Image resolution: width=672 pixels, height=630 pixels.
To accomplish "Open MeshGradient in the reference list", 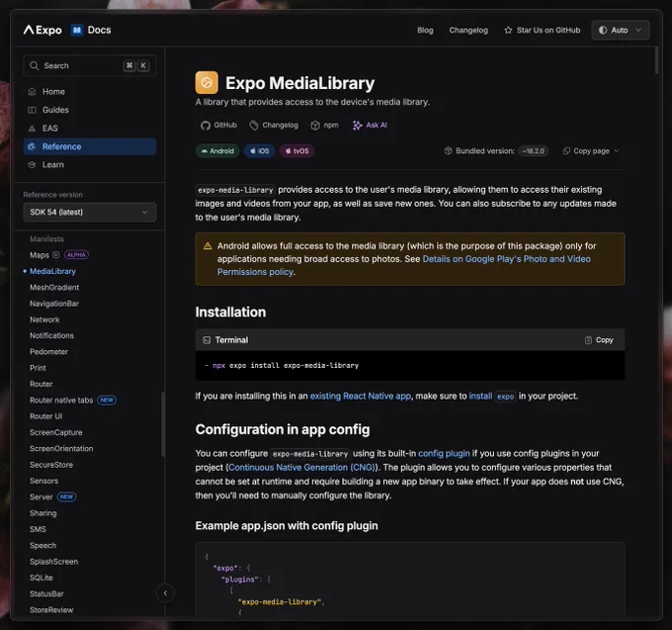I will [x=54, y=288].
